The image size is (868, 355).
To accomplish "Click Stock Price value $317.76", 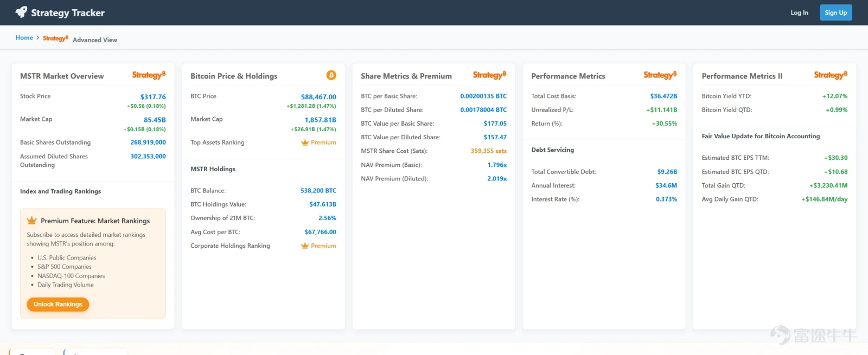I will (153, 97).
